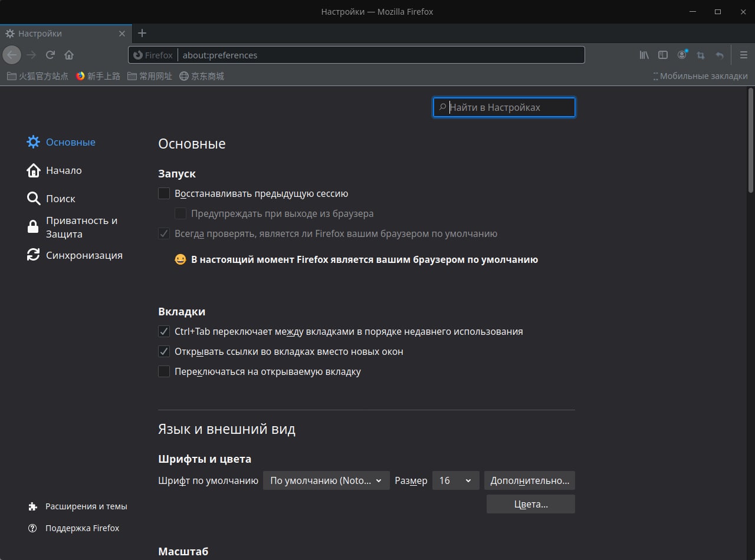Image resolution: width=755 pixels, height=560 pixels.
Task: Click the Запуск section heading
Action: (177, 174)
